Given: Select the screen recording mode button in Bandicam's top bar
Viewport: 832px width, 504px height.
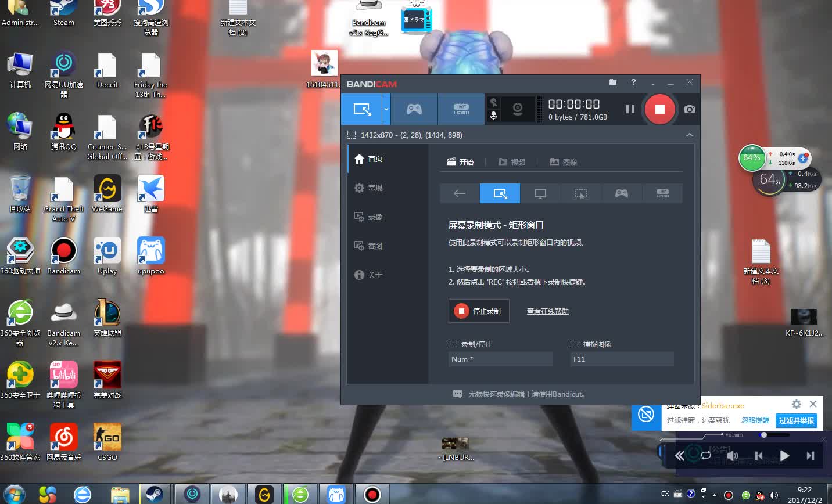Looking at the screenshot, I should pos(361,109).
